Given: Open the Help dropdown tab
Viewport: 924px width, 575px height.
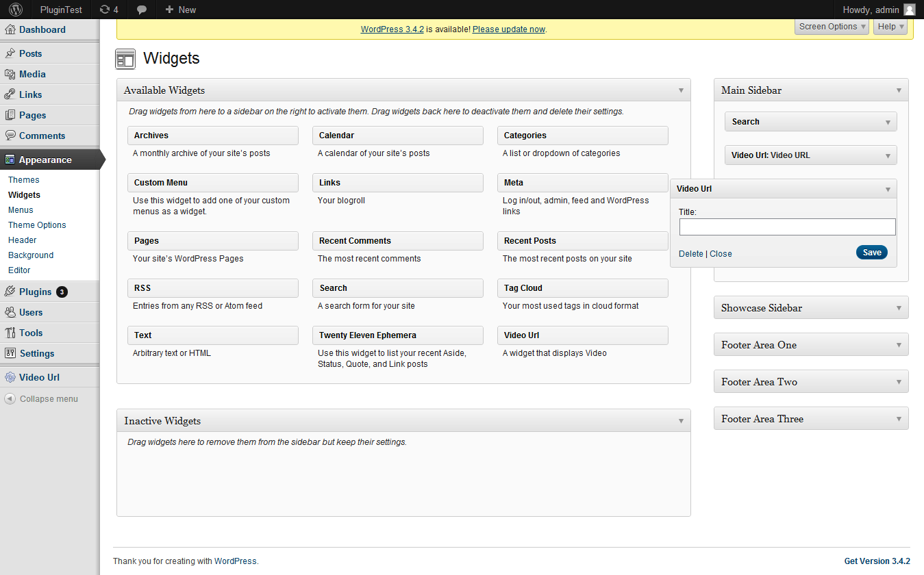Looking at the screenshot, I should 890,27.
